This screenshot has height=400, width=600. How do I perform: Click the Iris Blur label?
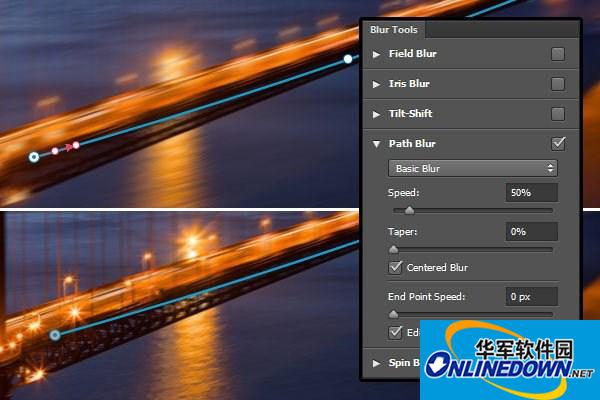pos(409,84)
